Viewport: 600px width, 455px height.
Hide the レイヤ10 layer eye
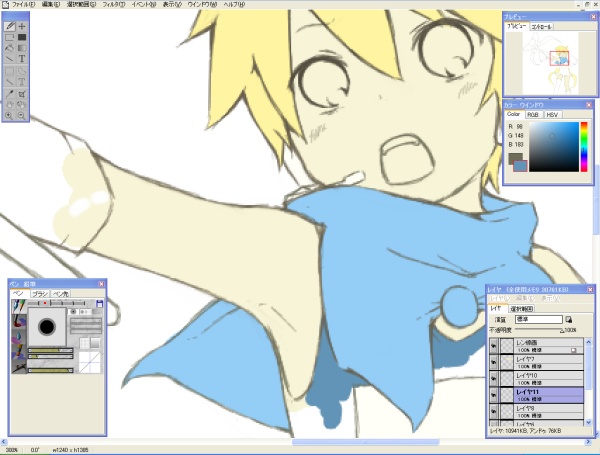point(494,378)
